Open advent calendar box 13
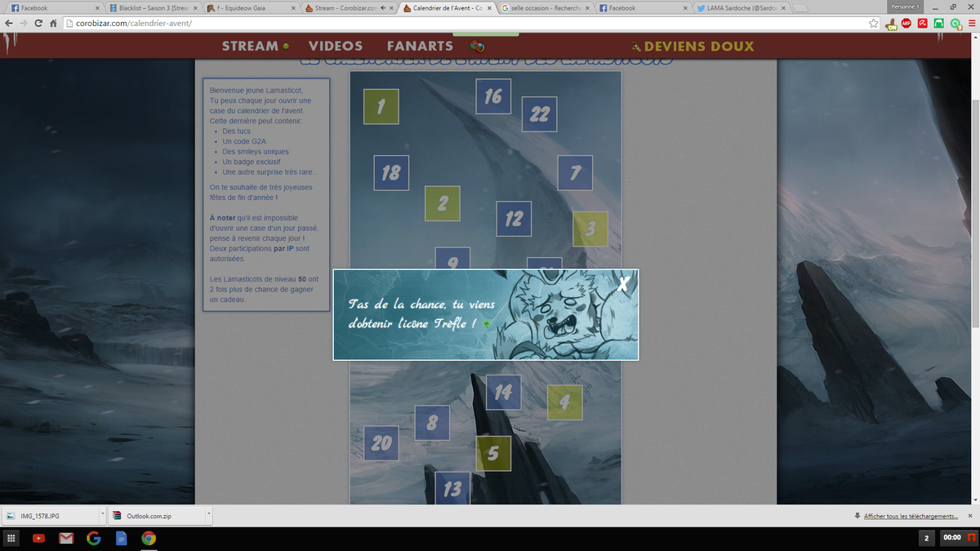This screenshot has width=980, height=551. 452,488
